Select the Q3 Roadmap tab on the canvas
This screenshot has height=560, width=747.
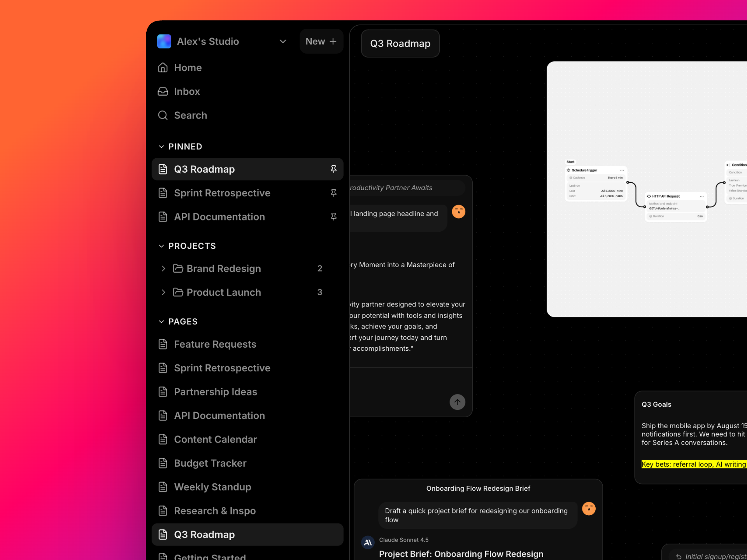click(x=400, y=43)
